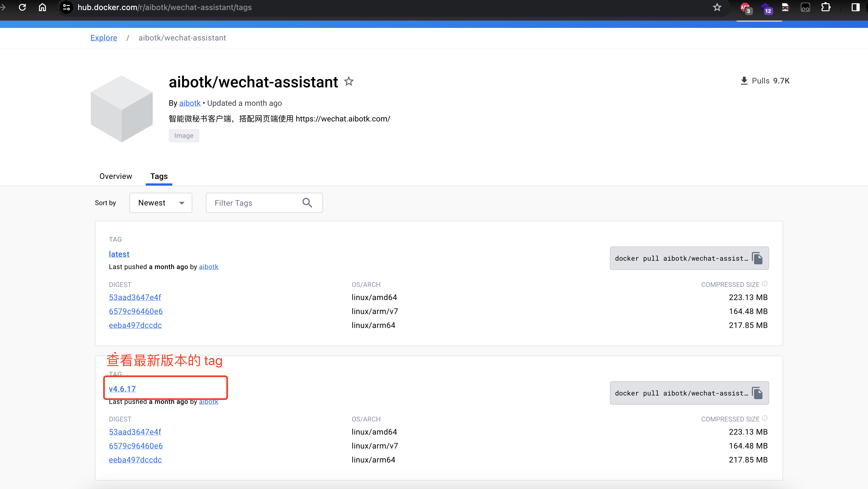
Task: Copy the docker pull command for v4.6.17
Action: pos(757,393)
